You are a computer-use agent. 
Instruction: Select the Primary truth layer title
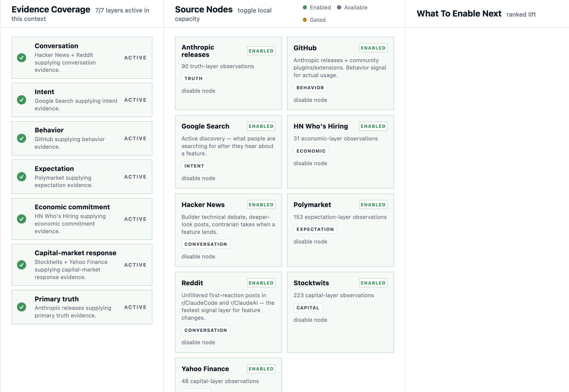point(57,299)
